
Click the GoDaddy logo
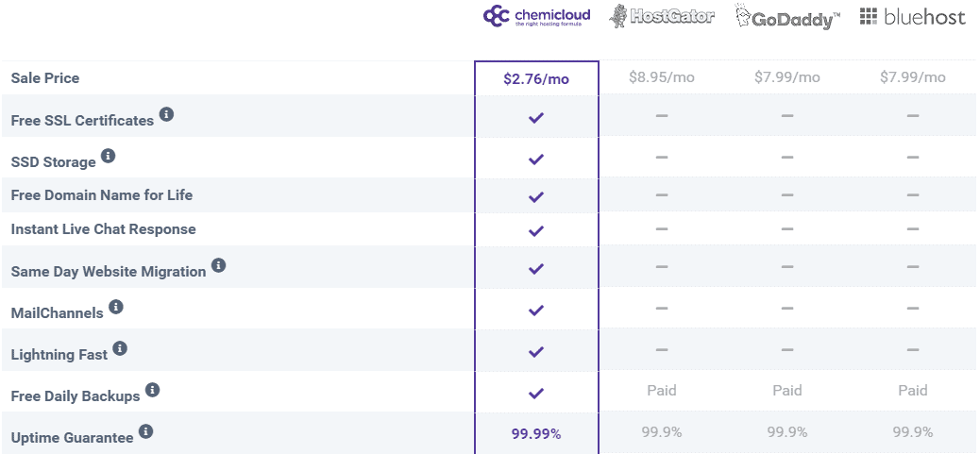[786, 17]
